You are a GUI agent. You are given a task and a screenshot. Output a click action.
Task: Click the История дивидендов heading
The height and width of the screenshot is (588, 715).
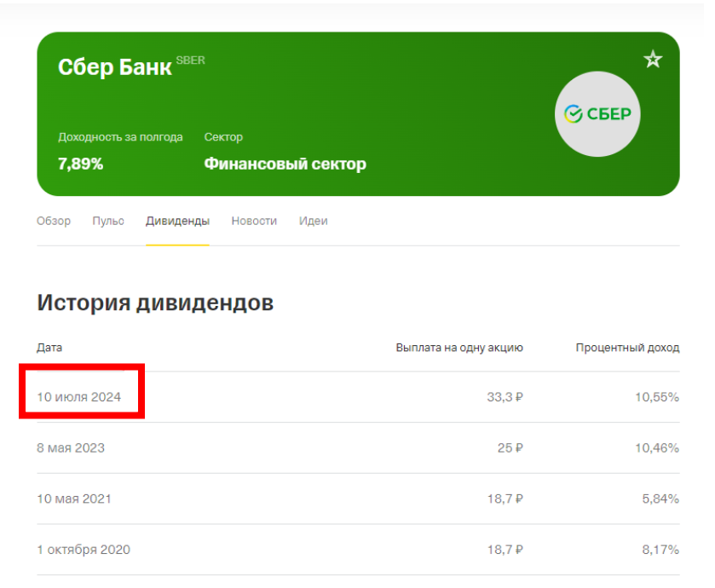[155, 303]
